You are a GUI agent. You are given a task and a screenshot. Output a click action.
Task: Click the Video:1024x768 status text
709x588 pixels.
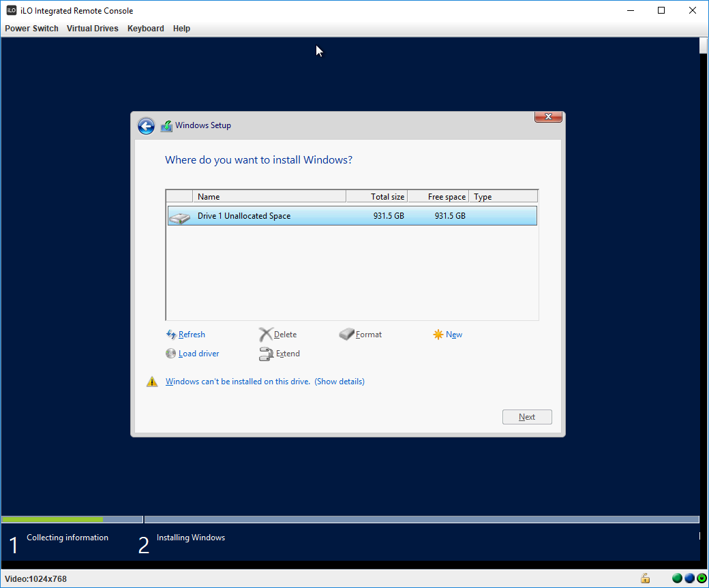pos(35,578)
